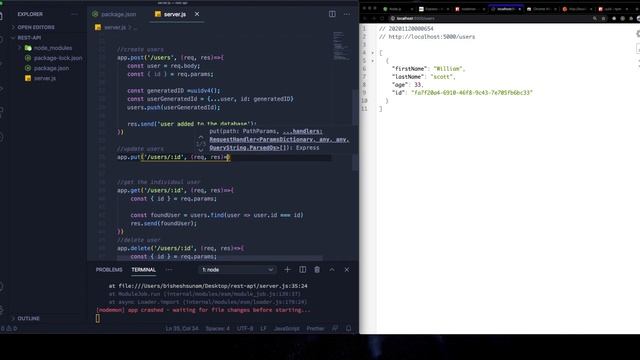Select the TERMINAL panel tab
Viewport: 640px width, 360px height.
click(144, 270)
